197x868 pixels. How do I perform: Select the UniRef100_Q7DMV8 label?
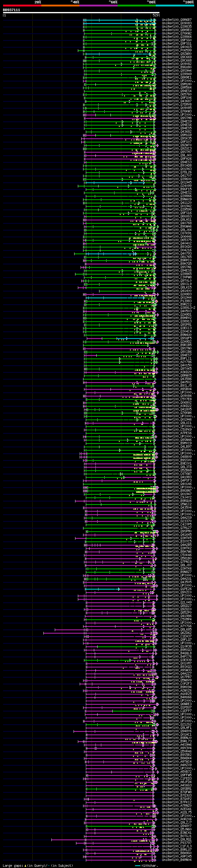tap(176, 104)
